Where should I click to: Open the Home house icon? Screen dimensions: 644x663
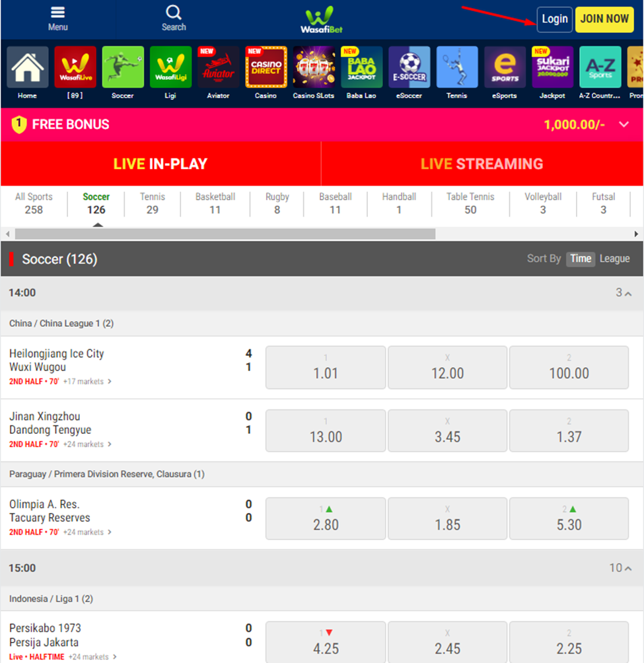click(28, 67)
